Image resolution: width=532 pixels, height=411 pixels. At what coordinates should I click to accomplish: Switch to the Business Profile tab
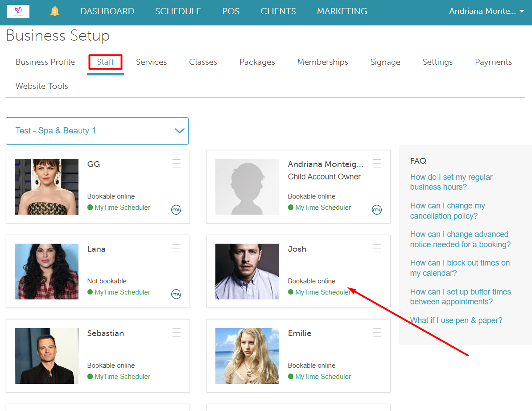click(45, 62)
